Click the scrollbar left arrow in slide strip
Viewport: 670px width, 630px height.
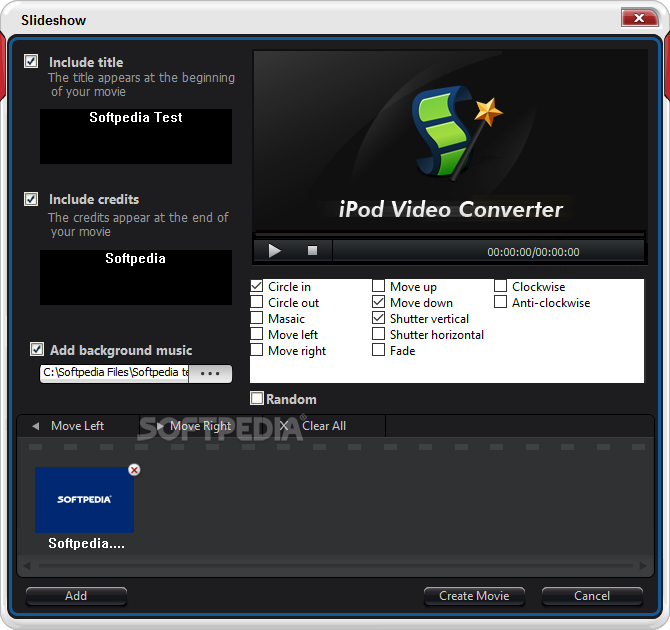tap(26, 566)
